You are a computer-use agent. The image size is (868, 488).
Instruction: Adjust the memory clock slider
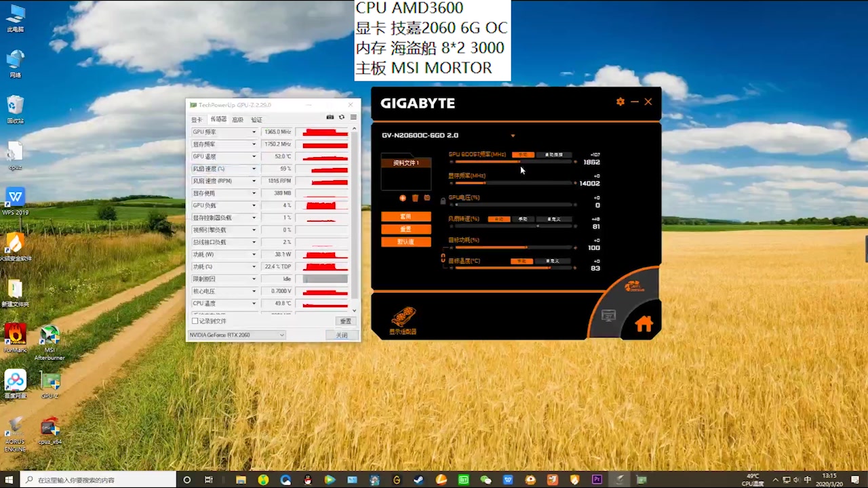tap(513, 183)
